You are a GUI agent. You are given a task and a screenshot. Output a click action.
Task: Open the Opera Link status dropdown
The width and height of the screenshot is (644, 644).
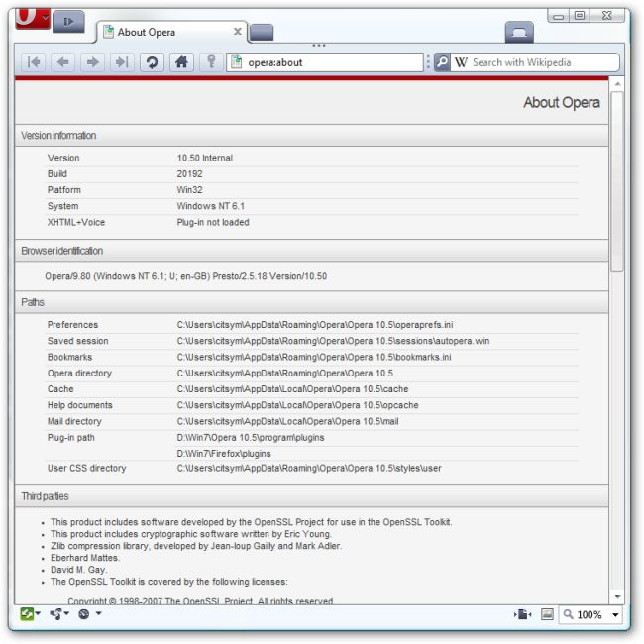pos(31,614)
